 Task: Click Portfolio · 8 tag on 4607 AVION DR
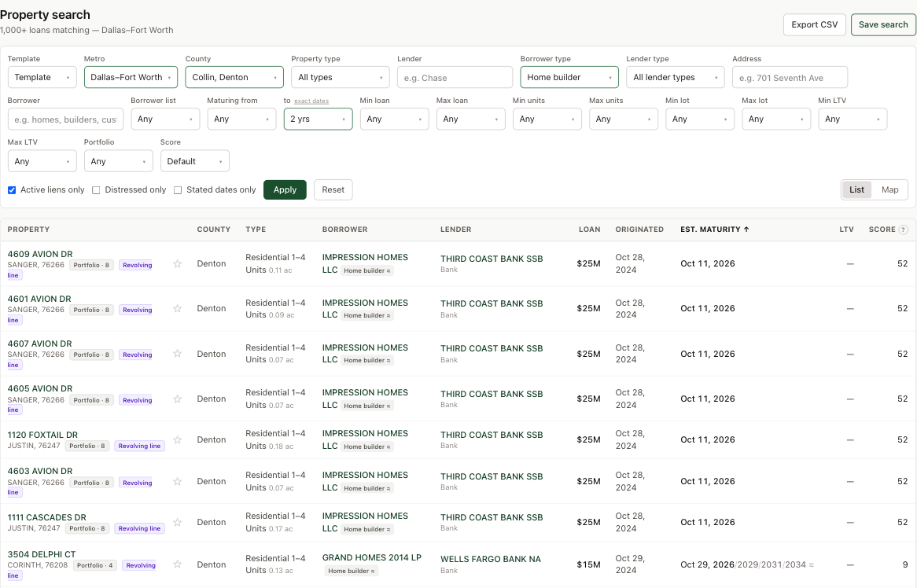[91, 355]
